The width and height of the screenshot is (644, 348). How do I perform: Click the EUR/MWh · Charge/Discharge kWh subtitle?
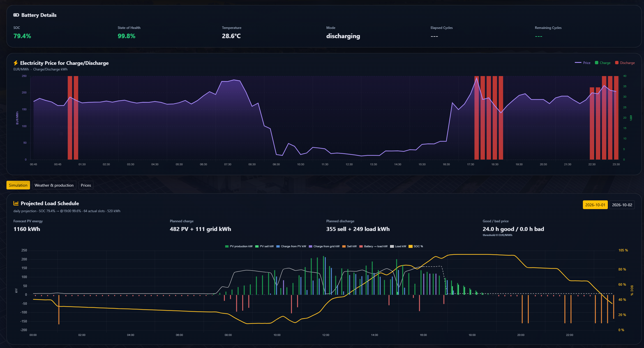40,69
